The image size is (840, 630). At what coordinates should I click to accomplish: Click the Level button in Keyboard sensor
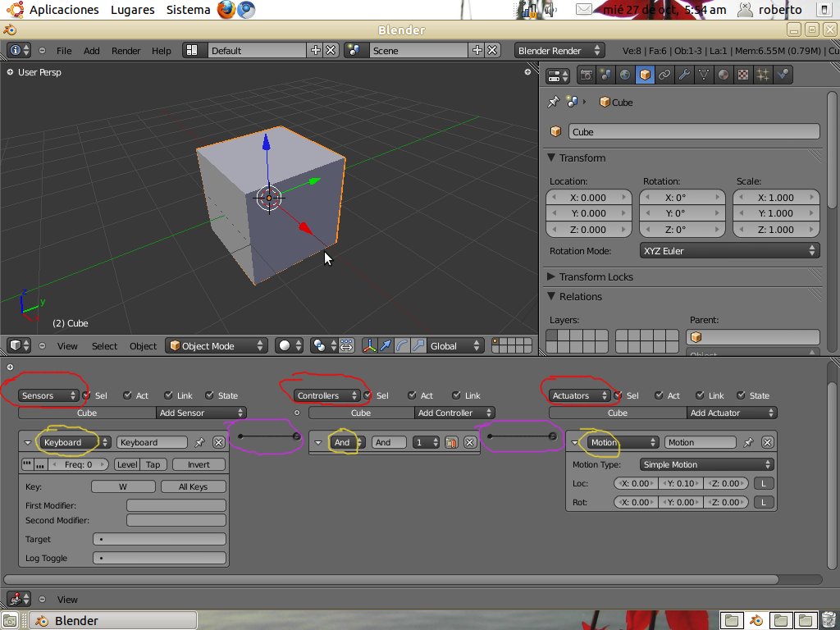[x=127, y=464]
